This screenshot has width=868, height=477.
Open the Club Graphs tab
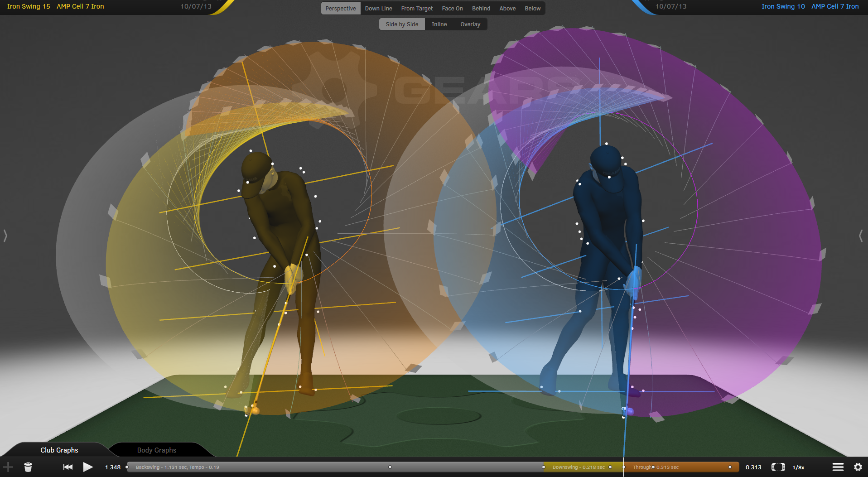click(59, 450)
